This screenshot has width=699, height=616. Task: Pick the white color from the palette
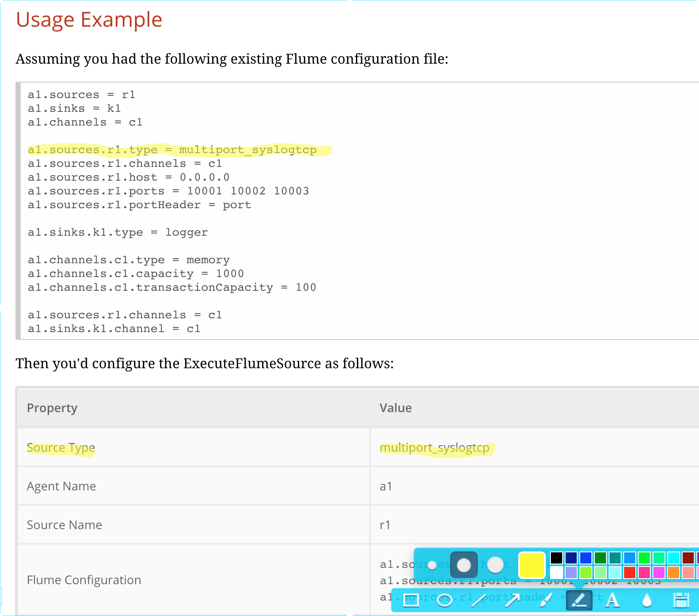click(556, 572)
